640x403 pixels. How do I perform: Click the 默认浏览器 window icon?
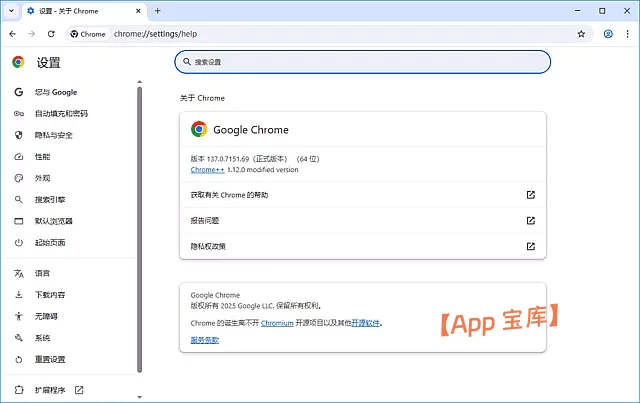[19, 221]
